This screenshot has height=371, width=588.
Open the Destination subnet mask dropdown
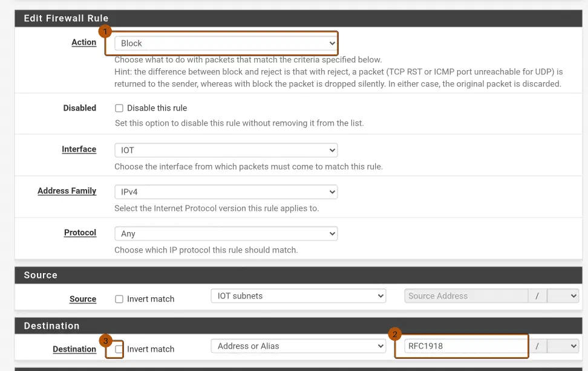563,346
